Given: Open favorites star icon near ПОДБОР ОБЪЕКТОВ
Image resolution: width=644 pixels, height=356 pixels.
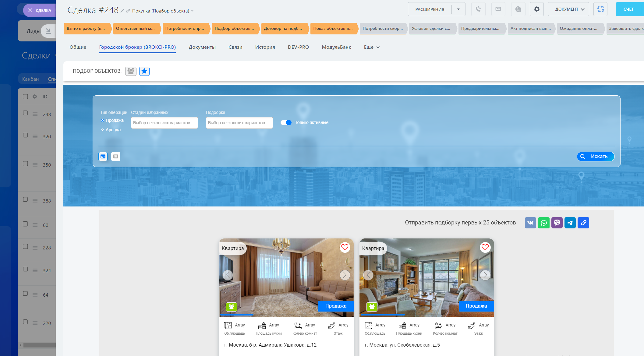Looking at the screenshot, I should (144, 71).
